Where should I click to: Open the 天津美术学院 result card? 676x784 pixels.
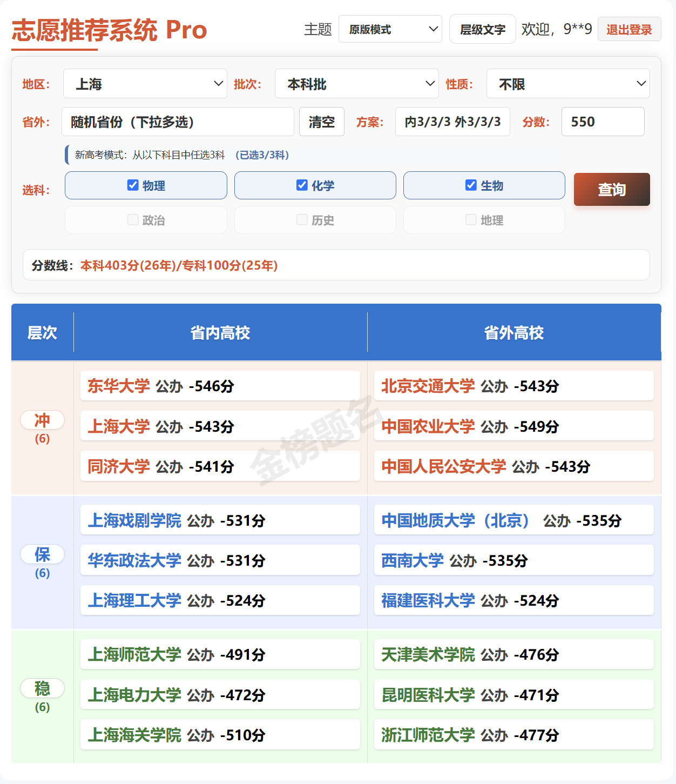[514, 654]
